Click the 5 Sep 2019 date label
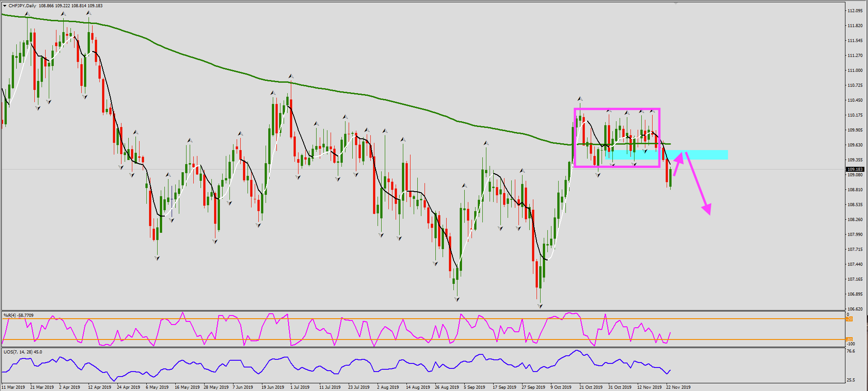Image resolution: width=868 pixels, height=391 pixels. pyautogui.click(x=475, y=387)
